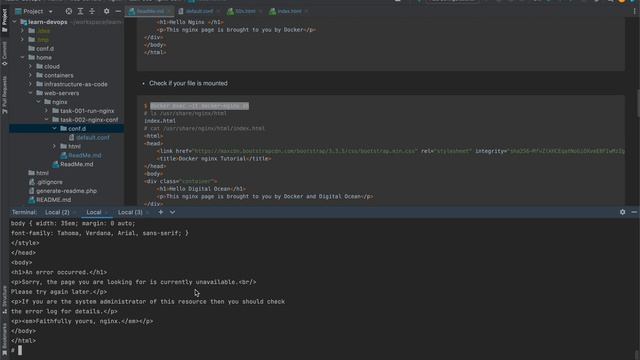Select root README.md in project tree
The width and height of the screenshot is (640, 360).
(53, 200)
